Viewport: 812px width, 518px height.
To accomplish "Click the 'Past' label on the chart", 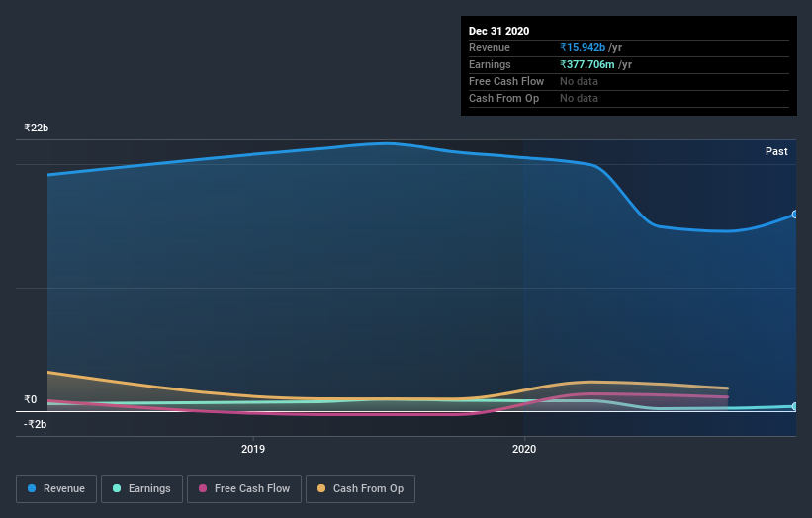I will (x=776, y=151).
